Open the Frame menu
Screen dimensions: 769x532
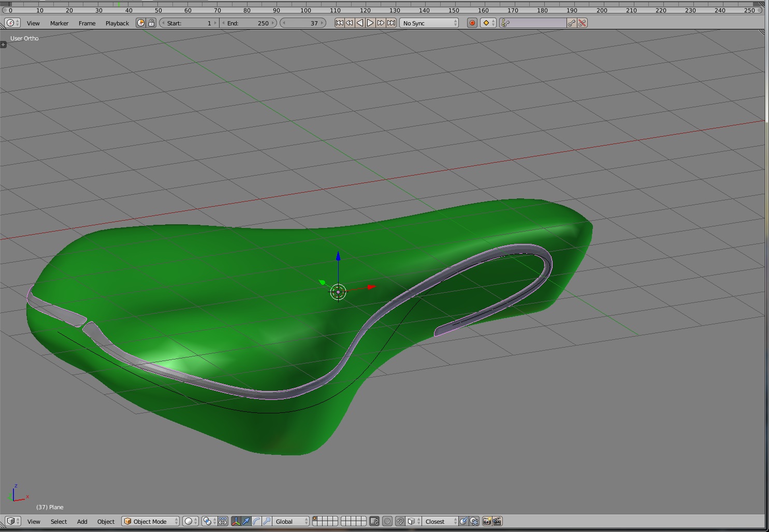click(87, 23)
